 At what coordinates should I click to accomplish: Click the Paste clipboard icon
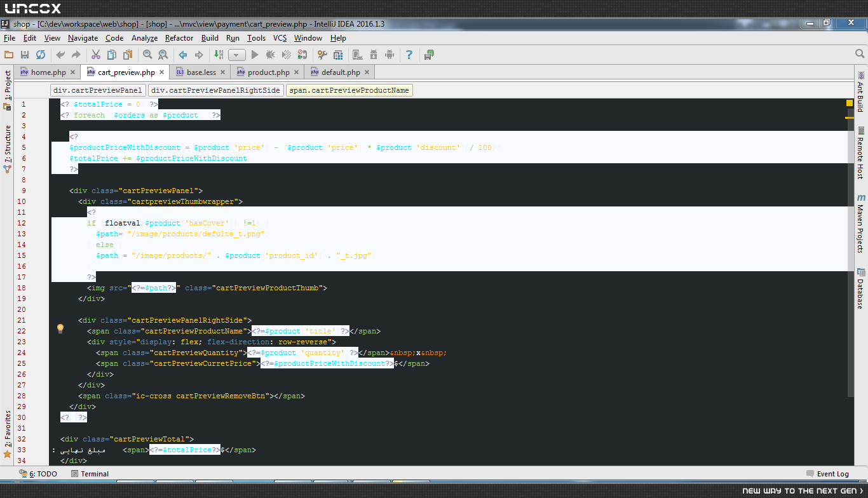point(128,55)
